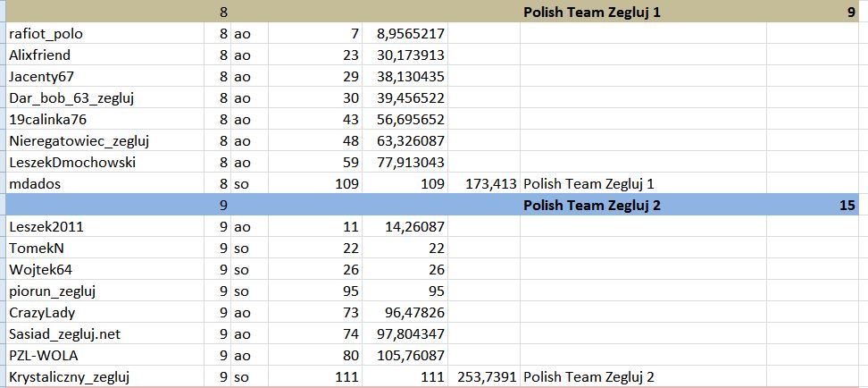Click the Nieregatowiec_zegluj cell

point(104,140)
